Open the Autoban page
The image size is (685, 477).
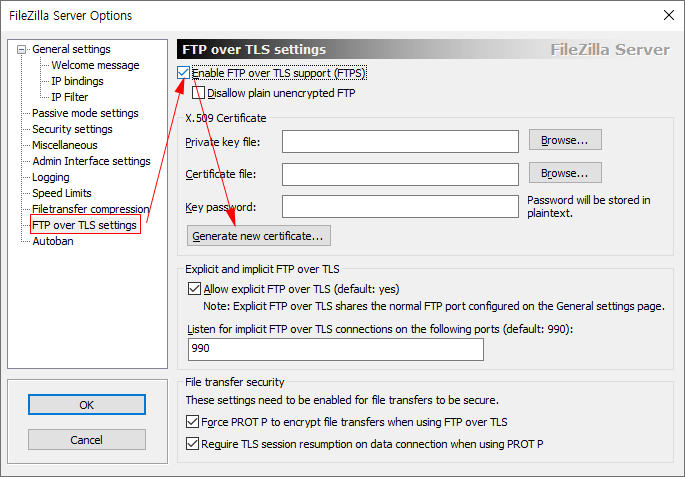[x=53, y=241]
